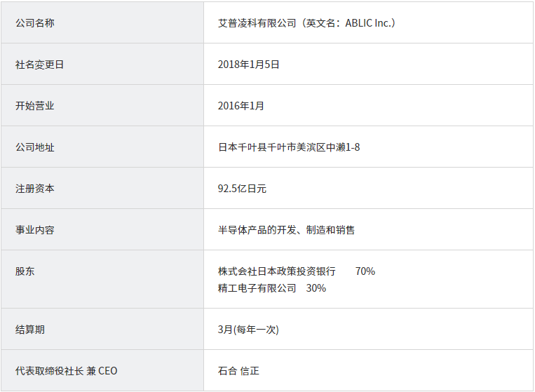Click the 代表取缔役社长 兼 CEO label

pos(66,371)
